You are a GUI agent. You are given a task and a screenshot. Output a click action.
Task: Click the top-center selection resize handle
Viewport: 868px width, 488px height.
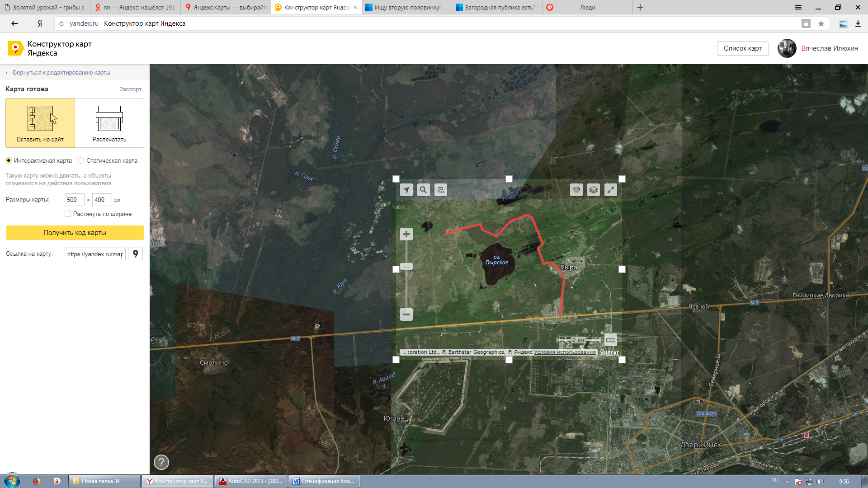click(509, 179)
